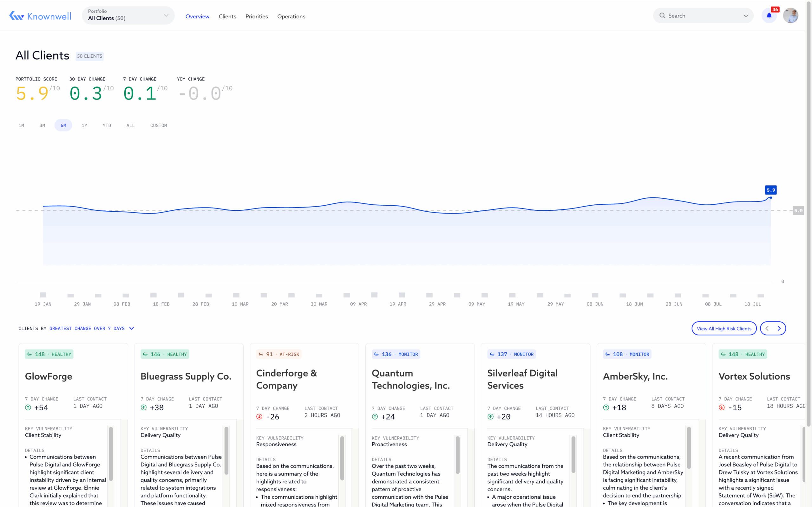Open notifications via the bell icon
Viewport: 812px width, 507px height.
pyautogui.click(x=769, y=16)
